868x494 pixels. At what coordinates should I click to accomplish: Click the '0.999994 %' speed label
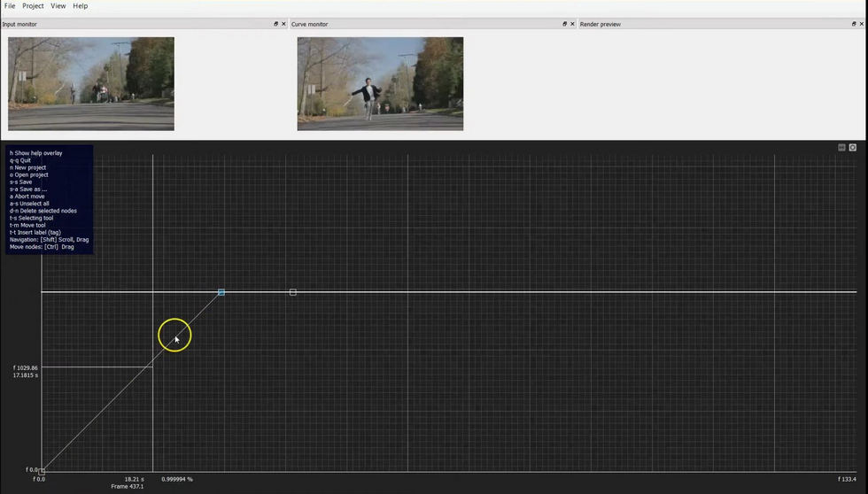coord(177,479)
